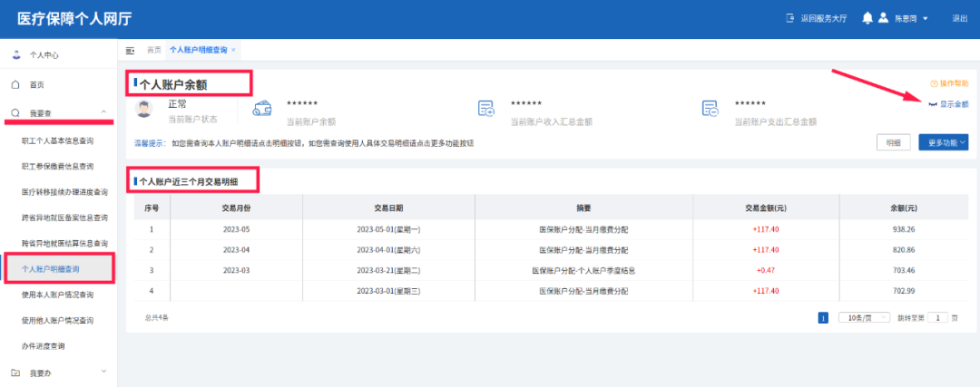Select 职工参保缴费信息查询 in sidebar

tap(57, 166)
